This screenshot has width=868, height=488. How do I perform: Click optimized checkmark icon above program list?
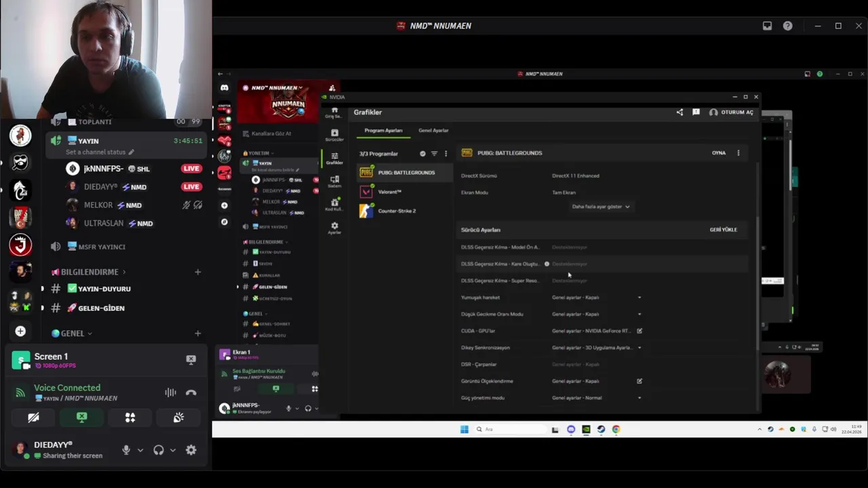[422, 154]
